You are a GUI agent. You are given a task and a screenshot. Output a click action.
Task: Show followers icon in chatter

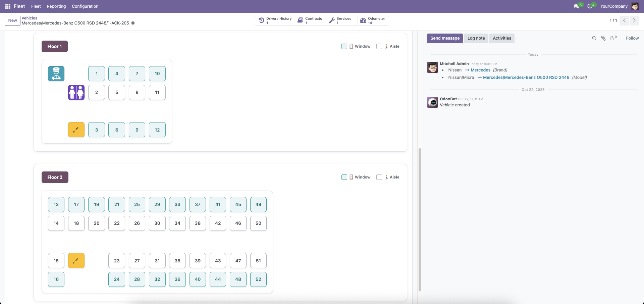pos(613,38)
